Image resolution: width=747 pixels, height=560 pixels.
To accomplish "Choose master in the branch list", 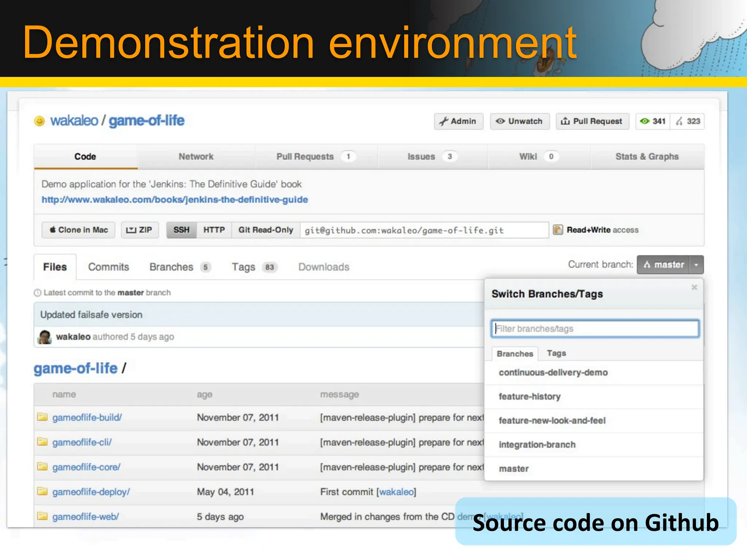I will tap(594, 469).
